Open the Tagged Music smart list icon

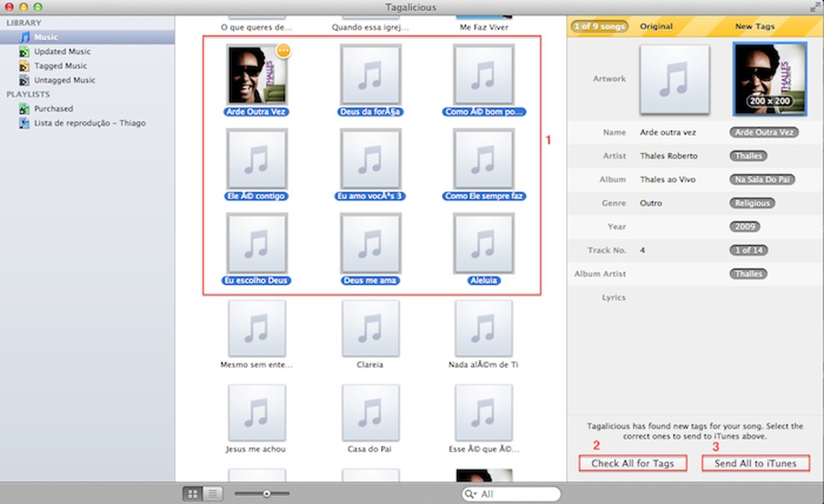[x=24, y=65]
